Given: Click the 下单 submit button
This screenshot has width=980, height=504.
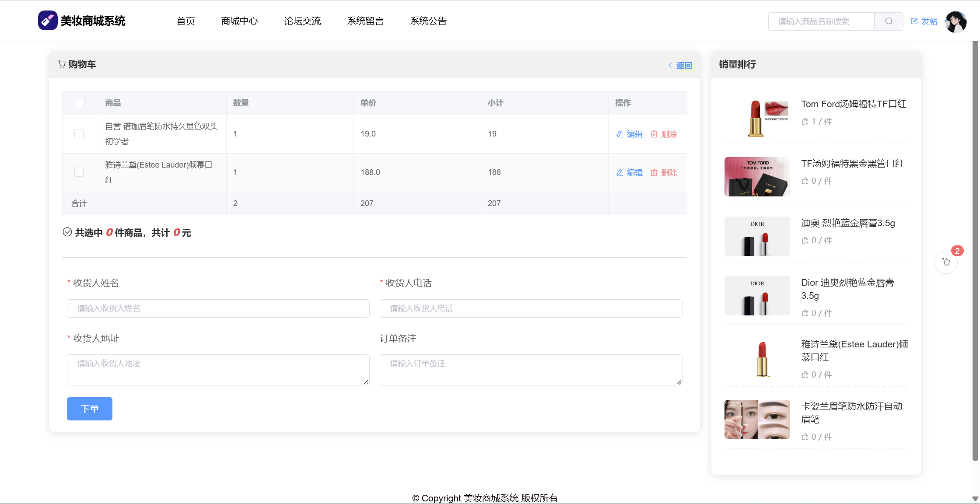Looking at the screenshot, I should [x=90, y=409].
